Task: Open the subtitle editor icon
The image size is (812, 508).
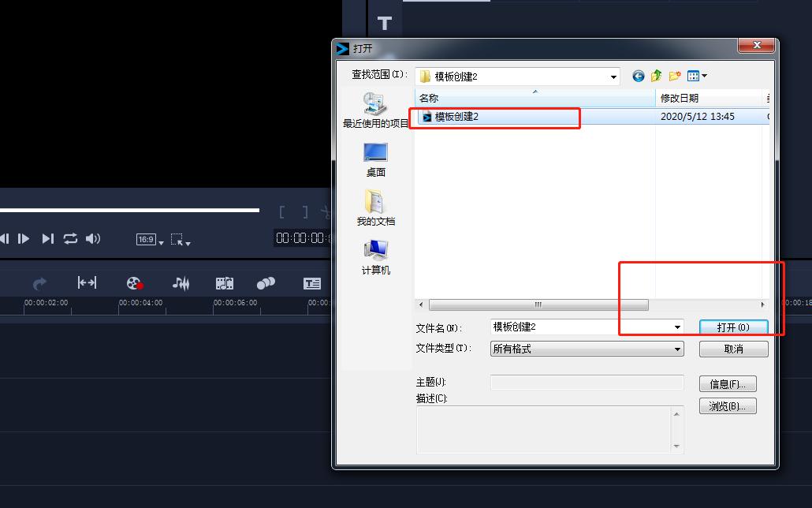Action: [x=312, y=283]
